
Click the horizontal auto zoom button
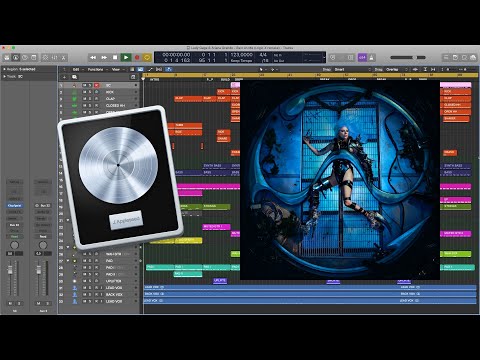point(433,69)
